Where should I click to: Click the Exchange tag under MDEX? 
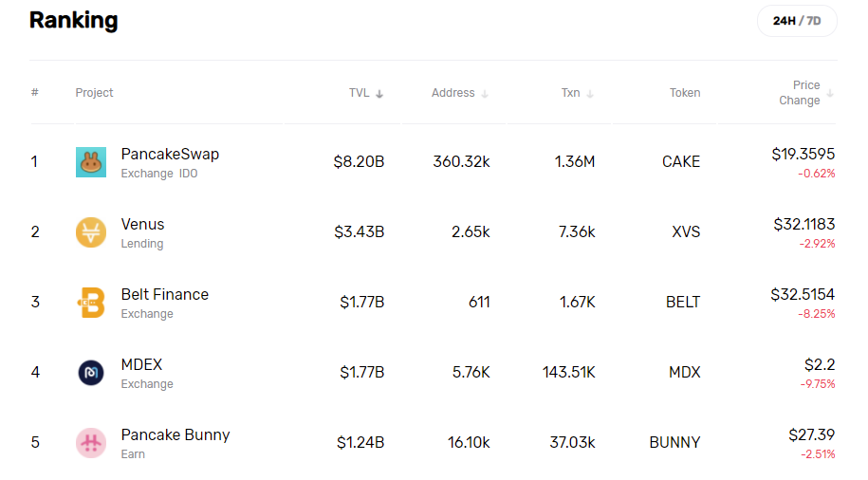tap(147, 384)
